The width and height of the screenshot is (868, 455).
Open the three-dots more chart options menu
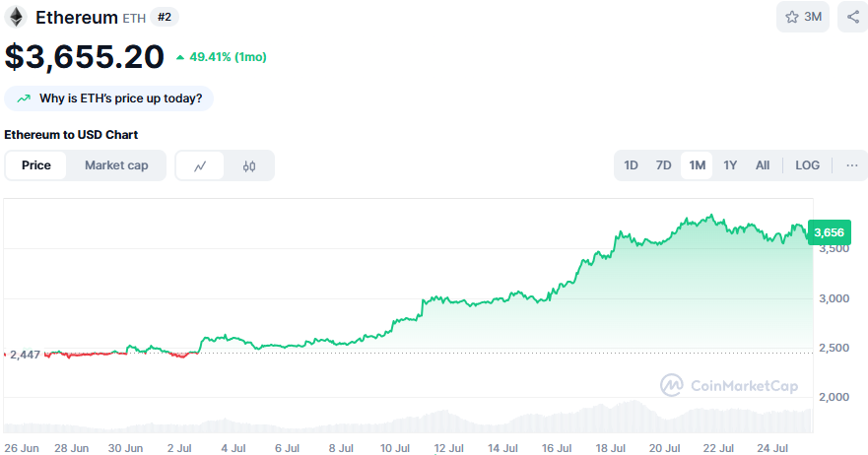[x=851, y=165]
